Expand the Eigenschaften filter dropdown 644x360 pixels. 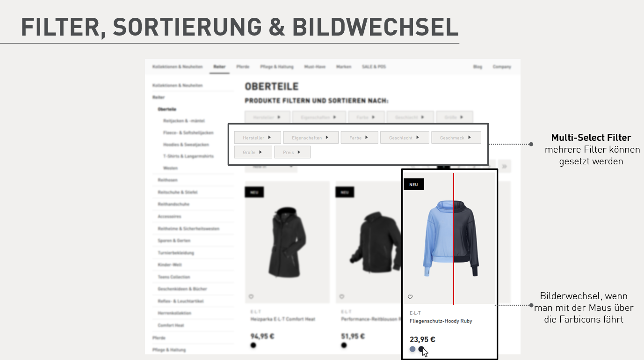[311, 138]
